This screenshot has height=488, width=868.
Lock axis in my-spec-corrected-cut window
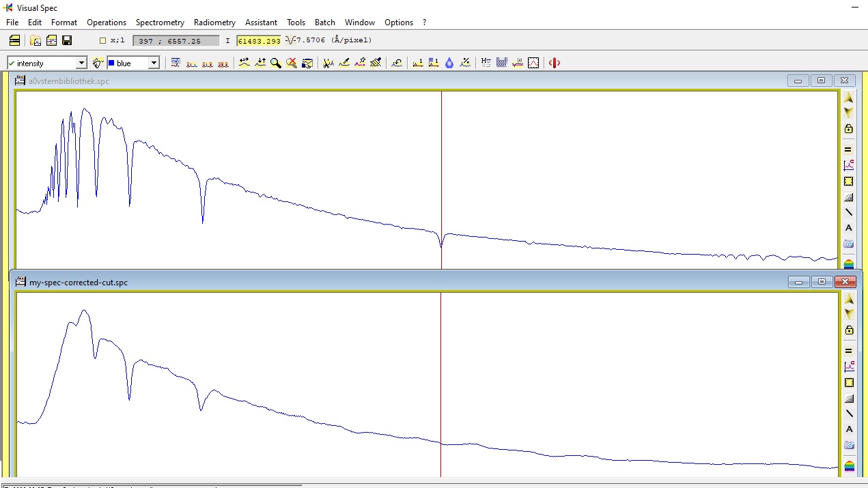(x=849, y=330)
